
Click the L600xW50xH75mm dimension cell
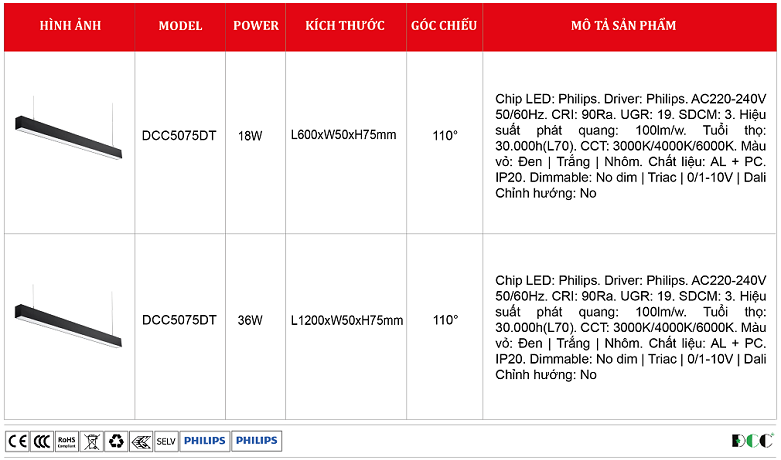(x=343, y=134)
